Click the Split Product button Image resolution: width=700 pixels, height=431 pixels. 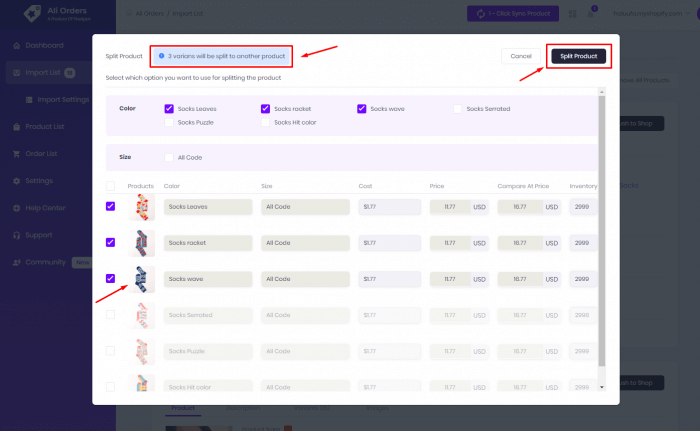[x=579, y=56]
